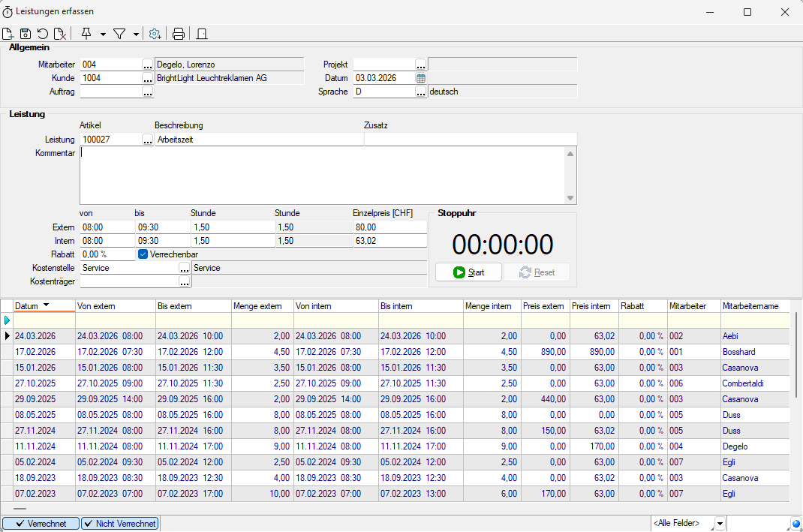Click the save (floppy disk) icon

[26, 34]
